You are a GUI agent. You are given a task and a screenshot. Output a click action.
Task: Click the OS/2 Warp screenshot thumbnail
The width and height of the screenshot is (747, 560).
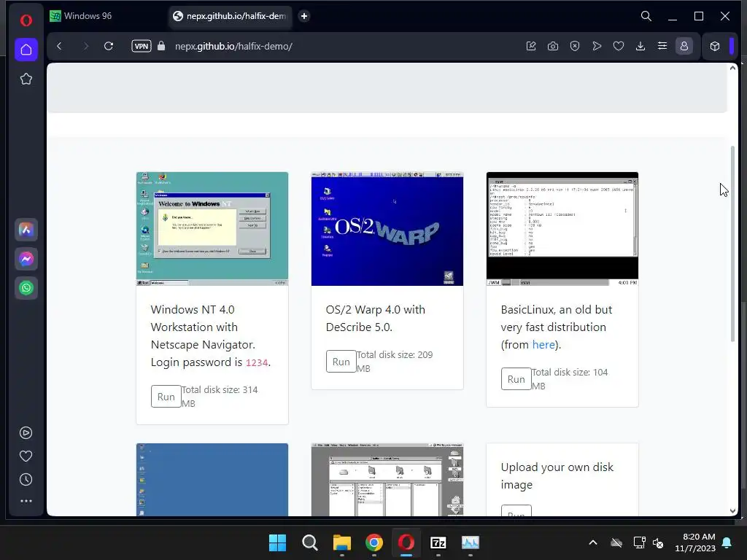tap(387, 228)
